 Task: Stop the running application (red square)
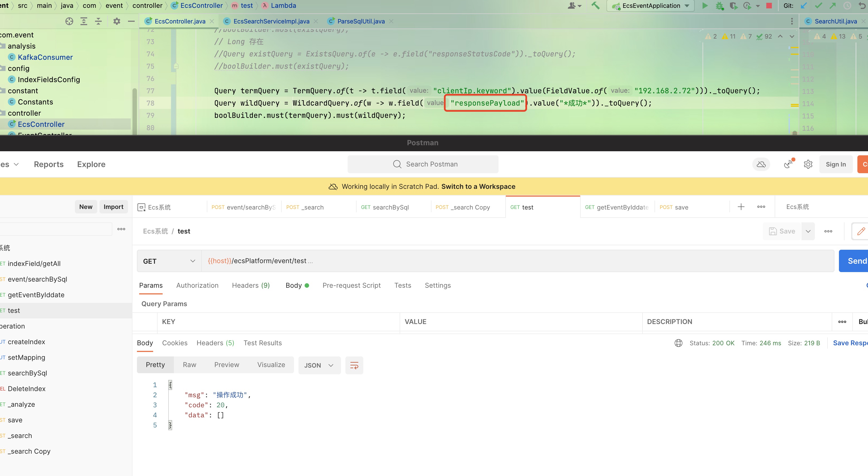769,6
